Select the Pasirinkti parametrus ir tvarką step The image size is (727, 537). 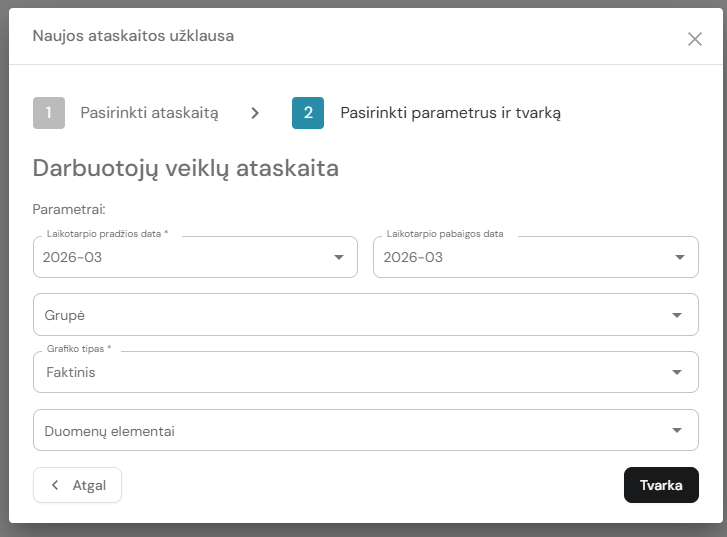[x=450, y=113]
